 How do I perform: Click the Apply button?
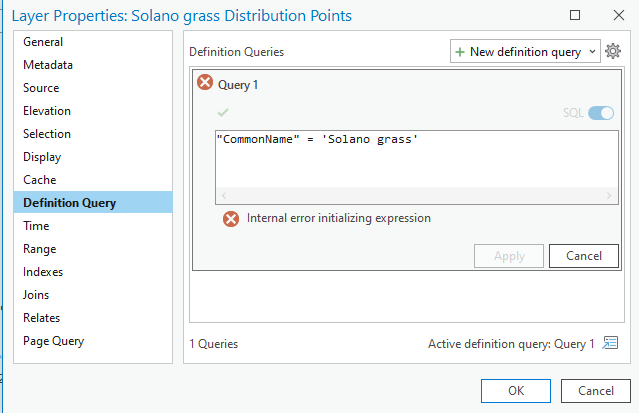tap(509, 256)
